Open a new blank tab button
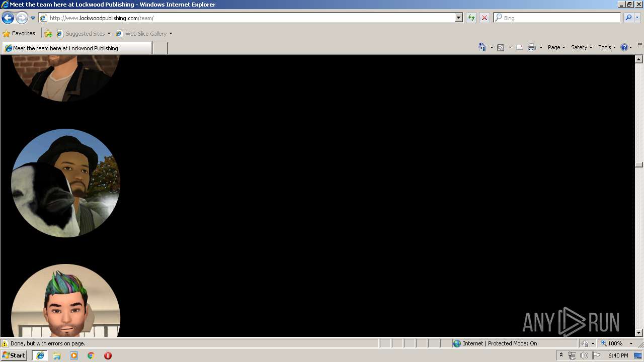Screen dimensions: 644x362 click(x=160, y=48)
